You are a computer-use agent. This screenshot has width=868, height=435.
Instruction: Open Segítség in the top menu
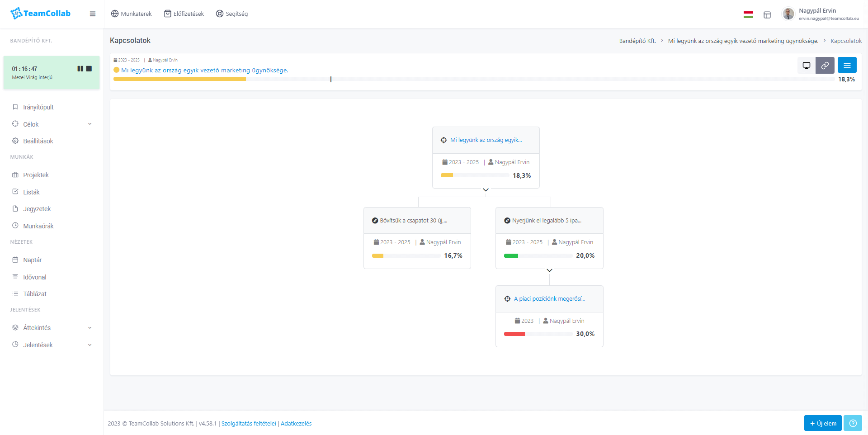coord(232,14)
